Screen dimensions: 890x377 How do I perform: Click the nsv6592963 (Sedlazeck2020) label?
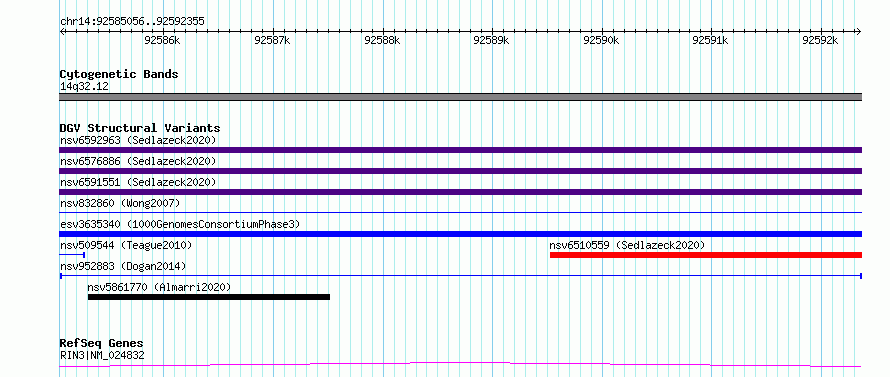(x=138, y=140)
